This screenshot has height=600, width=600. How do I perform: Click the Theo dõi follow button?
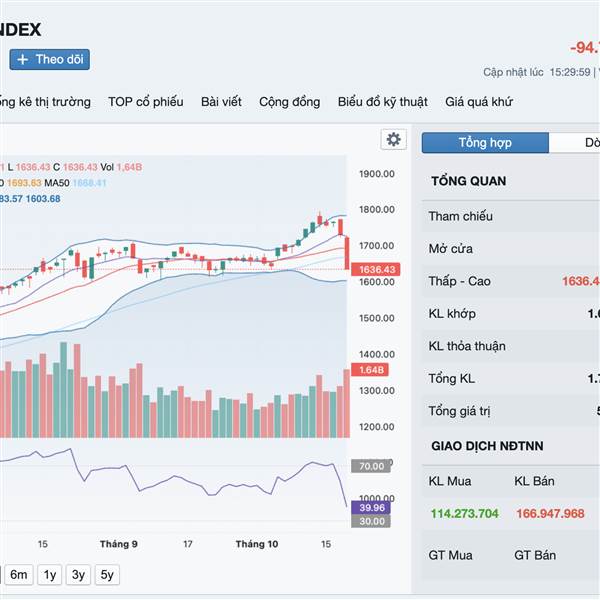(50, 60)
